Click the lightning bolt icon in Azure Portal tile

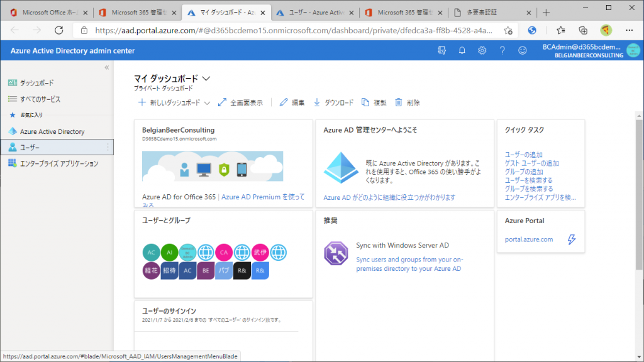pos(572,239)
